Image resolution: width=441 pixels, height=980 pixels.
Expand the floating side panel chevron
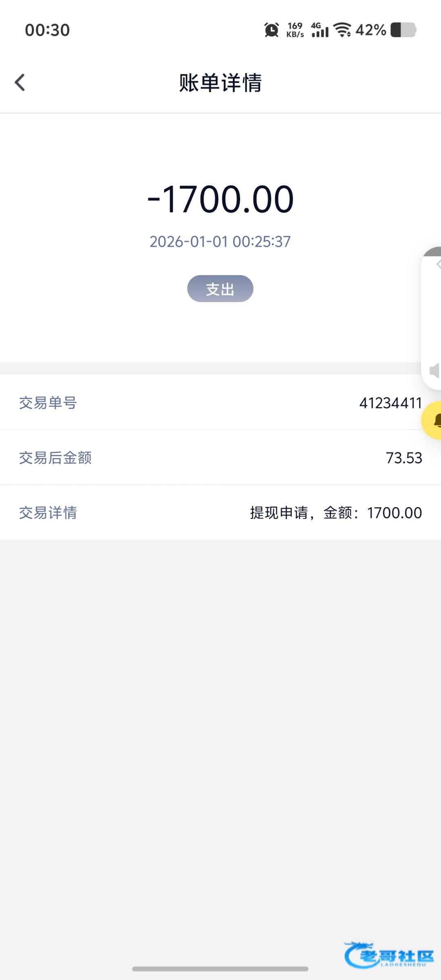coord(438,264)
